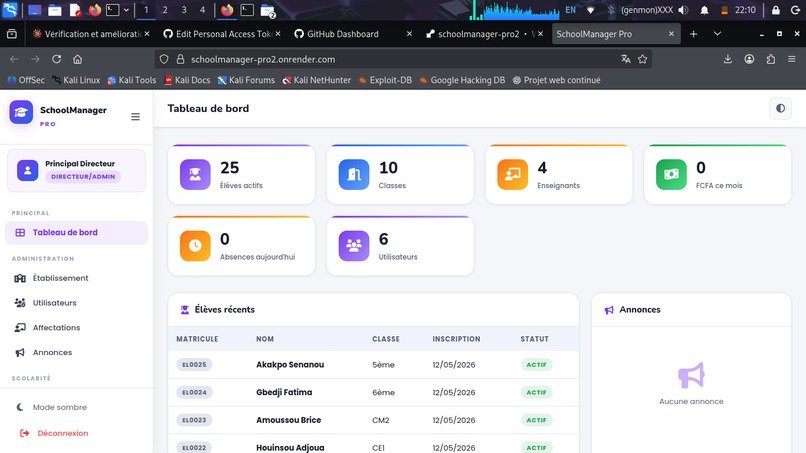Click the Annonces megaphone icon in panel header
806x453 pixels.
tap(609, 310)
